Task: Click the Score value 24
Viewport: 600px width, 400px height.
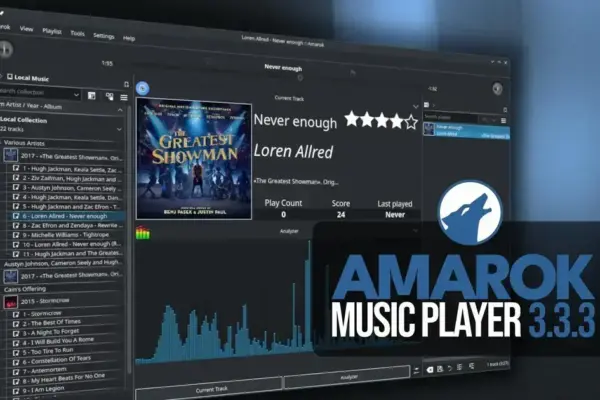Action: [341, 215]
